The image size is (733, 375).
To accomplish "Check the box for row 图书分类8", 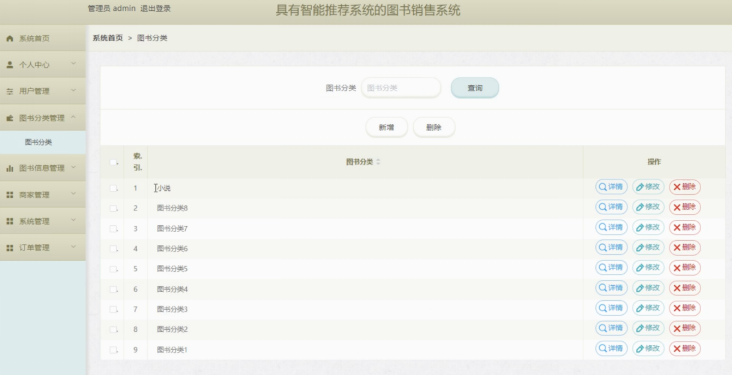I will pos(113,209).
